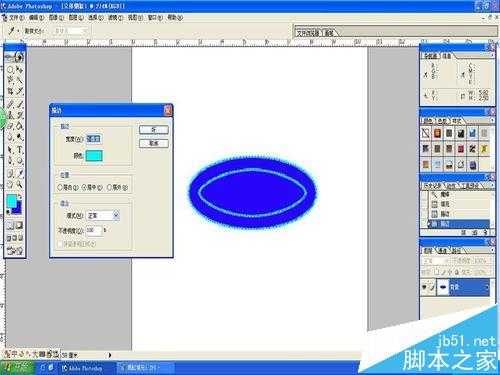This screenshot has height=375, width=500.
Task: Select the Horizontal Type tool
Action: coord(19,150)
